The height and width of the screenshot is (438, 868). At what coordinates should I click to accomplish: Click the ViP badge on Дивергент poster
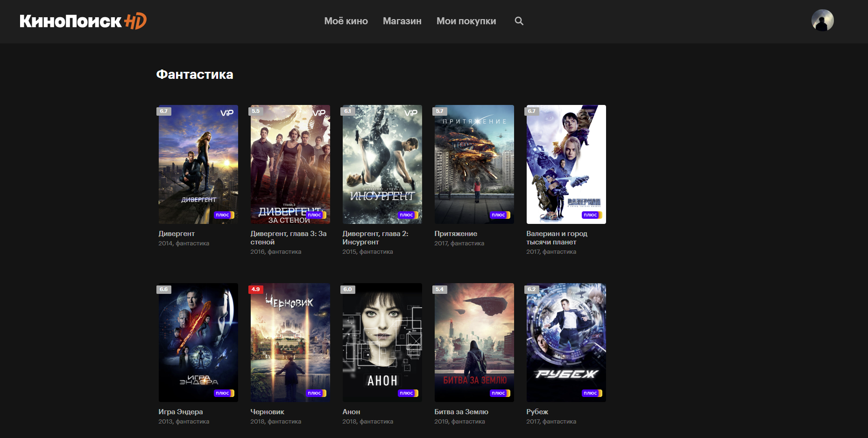227,113
